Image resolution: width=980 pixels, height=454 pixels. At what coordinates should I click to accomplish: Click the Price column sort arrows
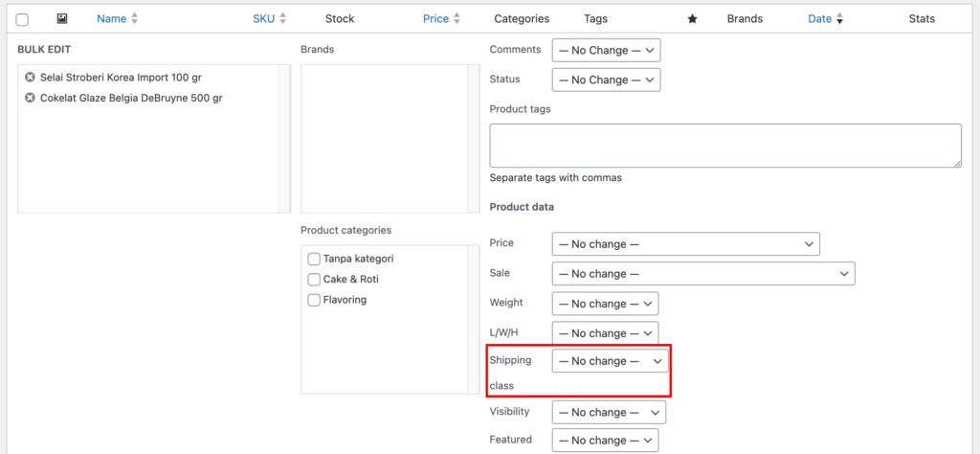457,19
